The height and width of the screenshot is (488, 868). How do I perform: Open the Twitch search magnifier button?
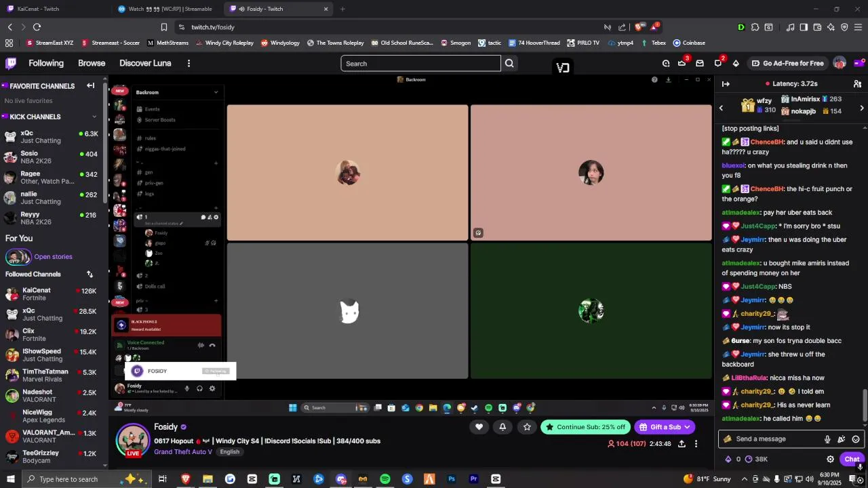tap(509, 64)
